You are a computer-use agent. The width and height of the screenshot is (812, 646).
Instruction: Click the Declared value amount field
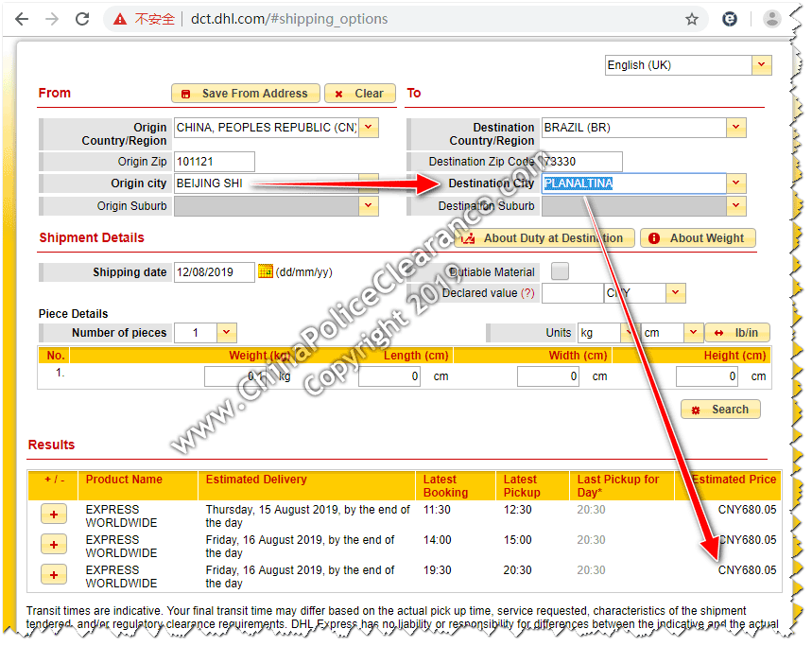(573, 293)
